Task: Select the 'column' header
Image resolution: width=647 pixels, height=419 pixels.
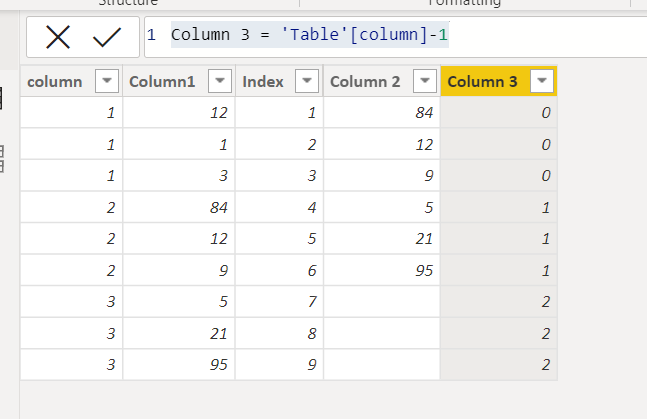Action: [71, 81]
